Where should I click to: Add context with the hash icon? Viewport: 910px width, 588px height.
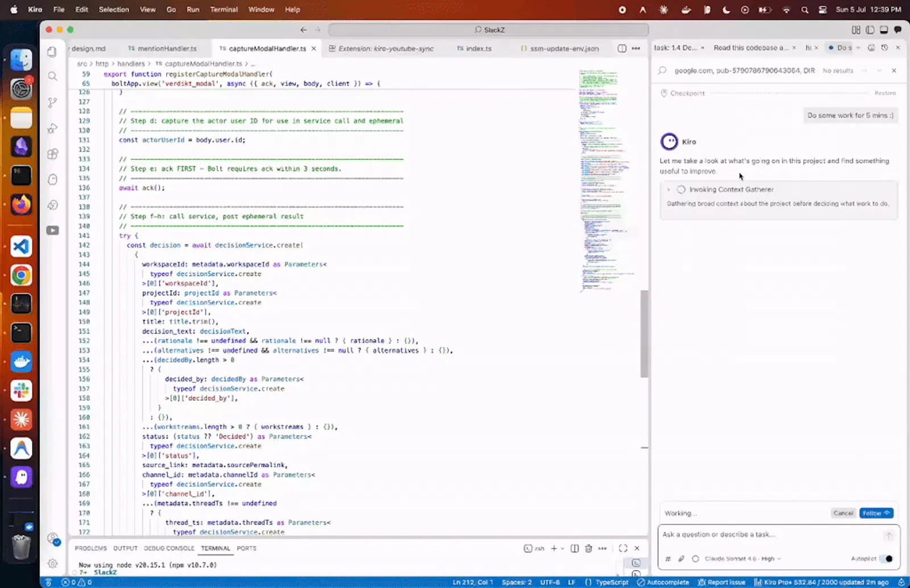tap(668, 558)
